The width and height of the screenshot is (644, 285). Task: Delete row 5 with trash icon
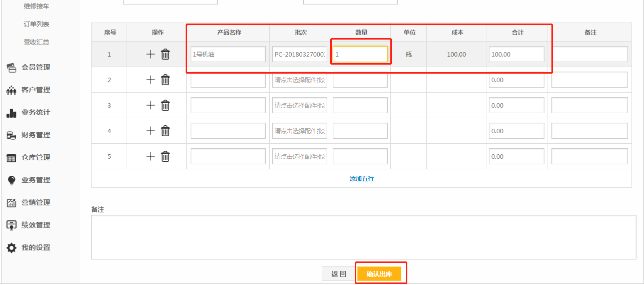(166, 156)
